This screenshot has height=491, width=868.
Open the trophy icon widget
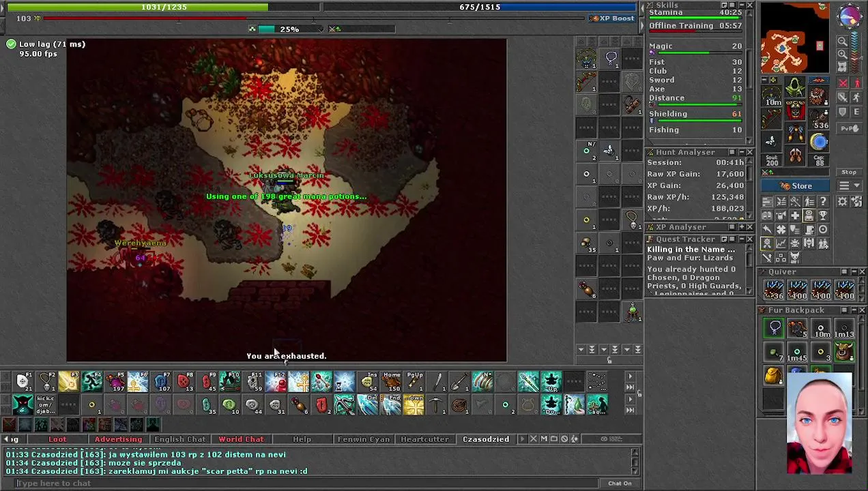click(823, 215)
